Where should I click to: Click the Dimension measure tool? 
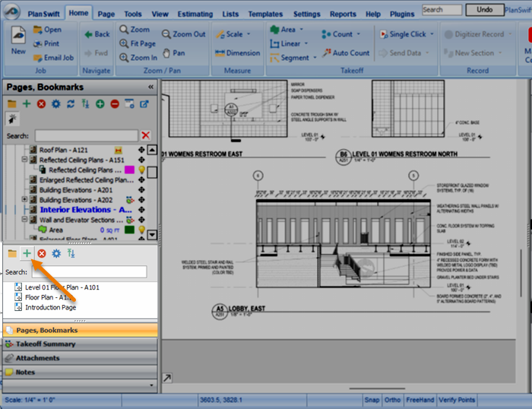click(x=237, y=53)
